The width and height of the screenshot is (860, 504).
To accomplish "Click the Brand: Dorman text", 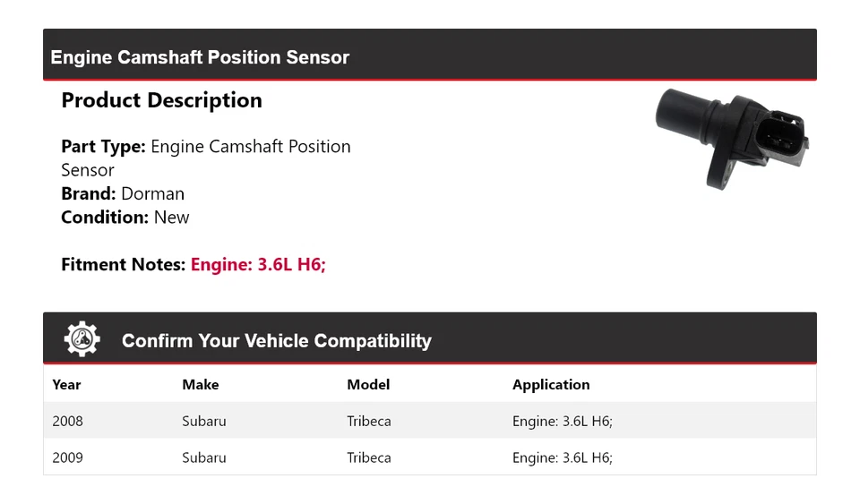I will point(123,193).
